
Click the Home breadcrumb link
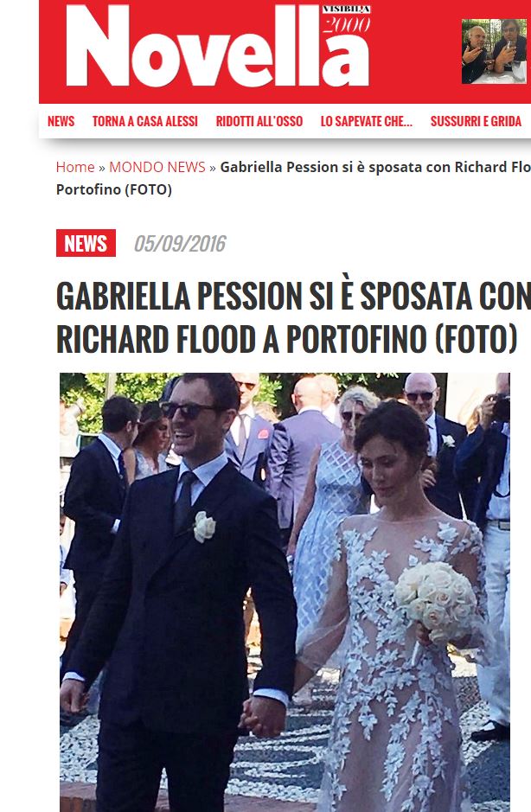[x=75, y=167]
